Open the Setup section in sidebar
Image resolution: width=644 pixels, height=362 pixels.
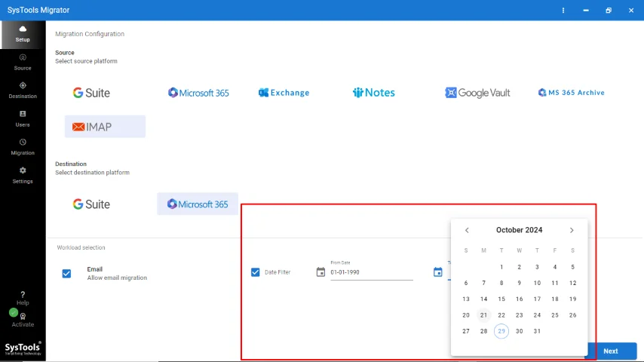point(23,35)
